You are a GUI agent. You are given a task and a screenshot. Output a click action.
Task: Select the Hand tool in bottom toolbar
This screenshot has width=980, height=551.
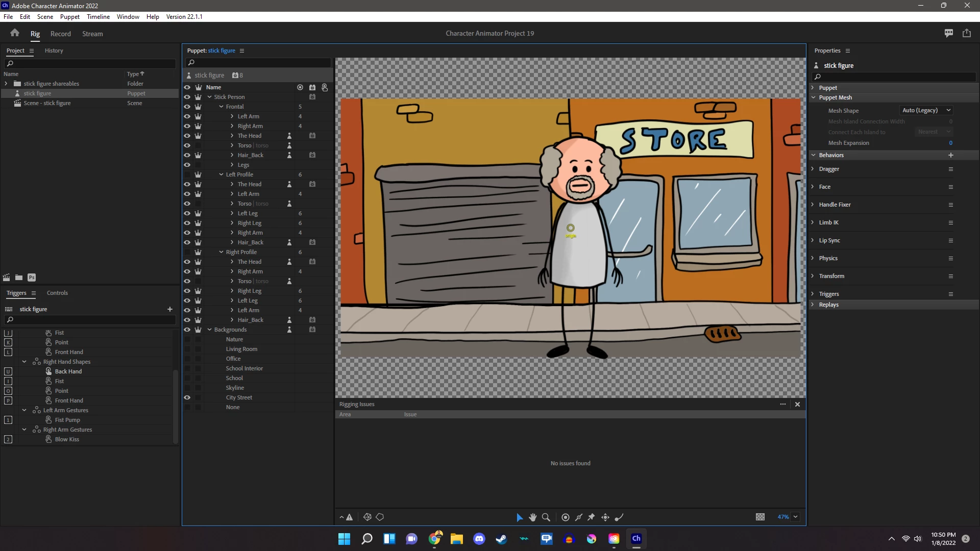coord(533,517)
